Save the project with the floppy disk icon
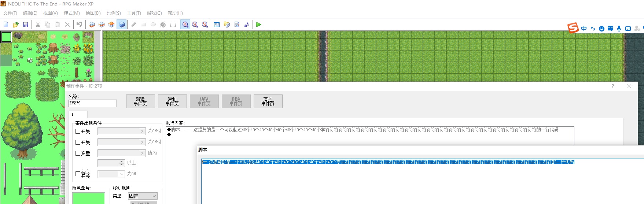The width and height of the screenshot is (644, 204). [26, 25]
